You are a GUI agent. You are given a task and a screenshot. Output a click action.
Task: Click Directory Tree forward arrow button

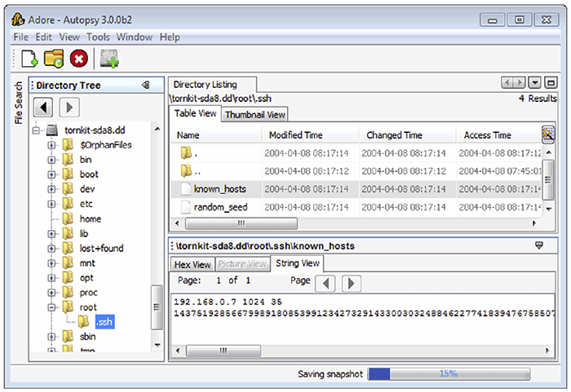click(69, 107)
